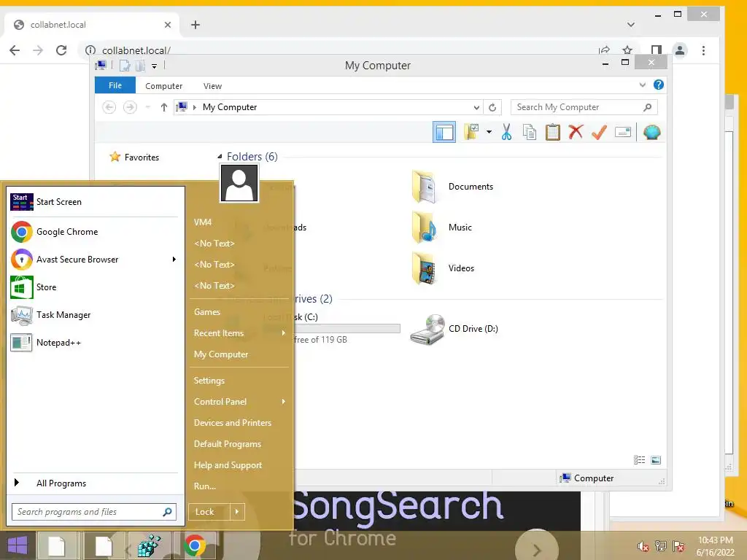747x560 pixels.
Task: Click the red X Delete icon
Action: pos(576,132)
